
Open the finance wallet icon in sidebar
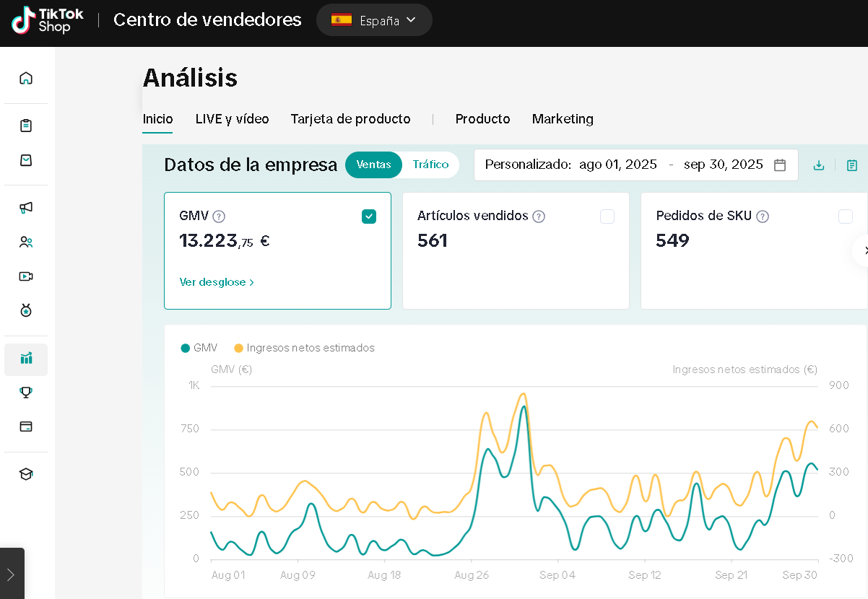pyautogui.click(x=26, y=427)
